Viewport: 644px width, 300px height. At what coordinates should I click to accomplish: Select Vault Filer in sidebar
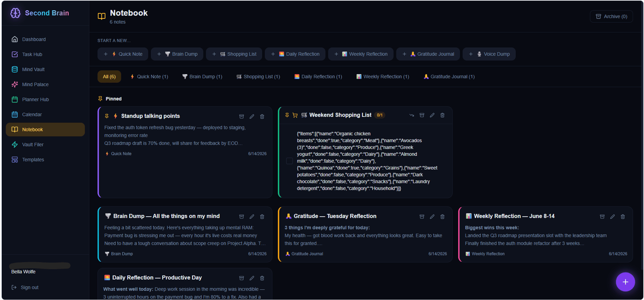coord(45,144)
